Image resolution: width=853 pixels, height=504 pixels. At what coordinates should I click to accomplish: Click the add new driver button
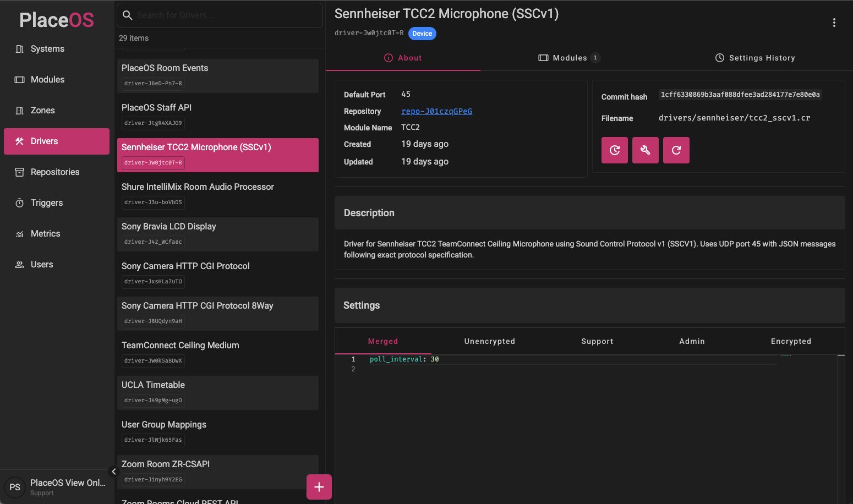pos(319,487)
